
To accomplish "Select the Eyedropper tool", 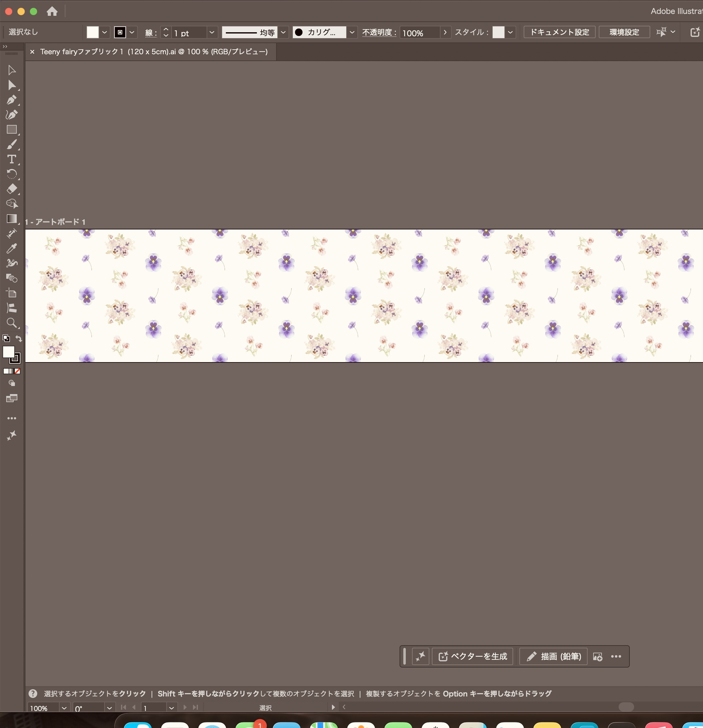I will (x=11, y=248).
